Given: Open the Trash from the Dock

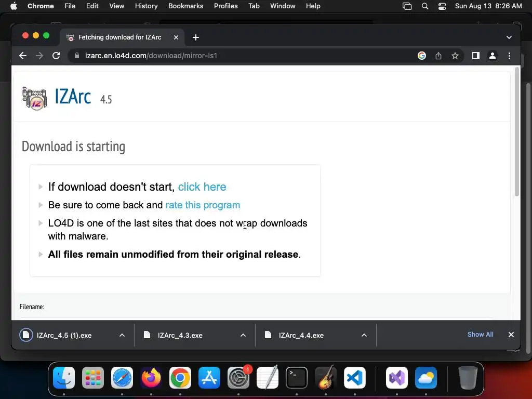Looking at the screenshot, I should point(468,378).
